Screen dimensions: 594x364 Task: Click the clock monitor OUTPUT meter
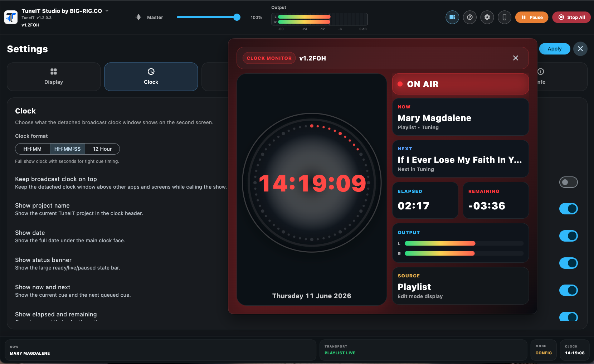pyautogui.click(x=461, y=243)
